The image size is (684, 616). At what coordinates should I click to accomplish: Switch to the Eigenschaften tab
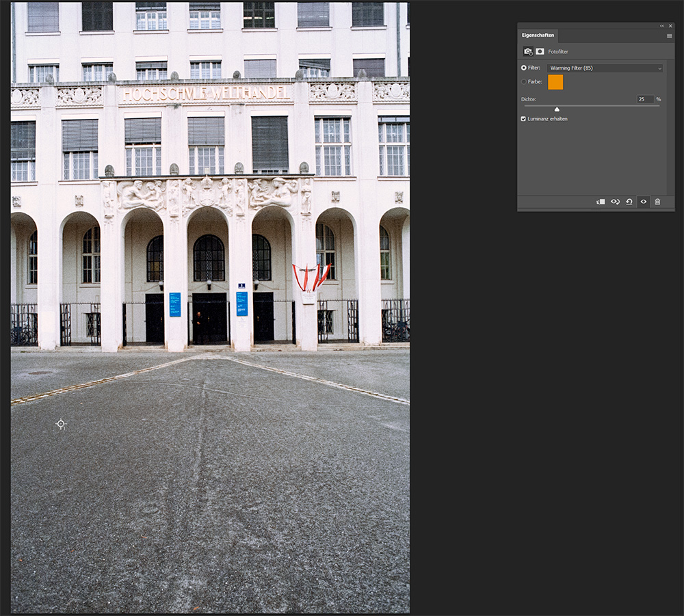coord(538,36)
